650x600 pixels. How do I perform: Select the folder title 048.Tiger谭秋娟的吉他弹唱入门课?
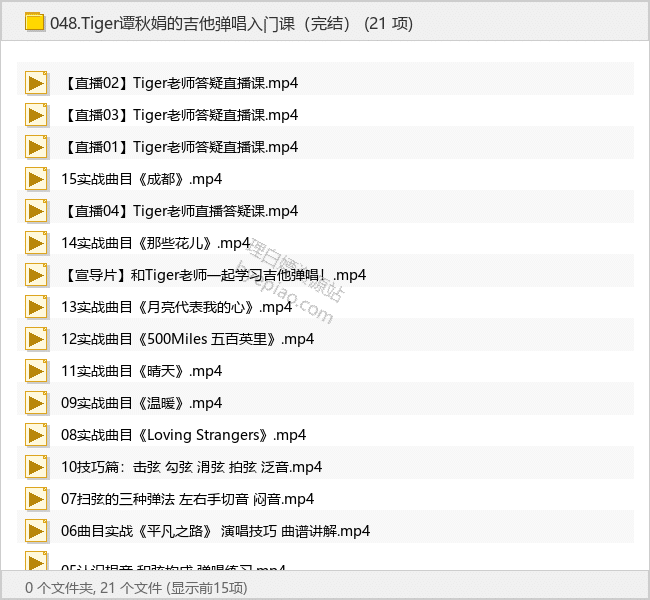[172, 23]
